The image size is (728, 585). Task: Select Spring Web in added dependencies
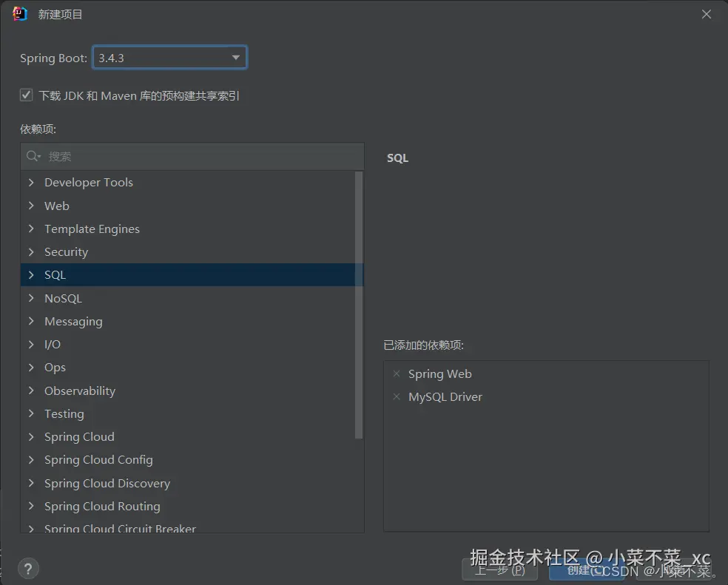[439, 373]
